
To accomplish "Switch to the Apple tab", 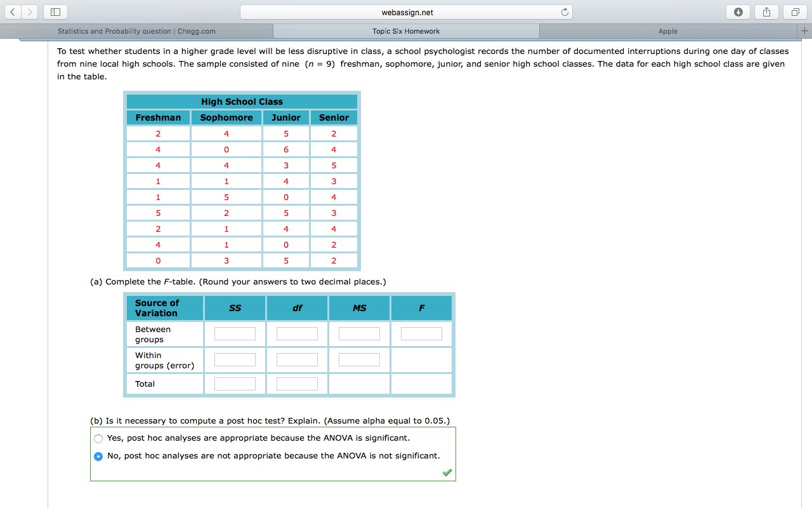I will click(x=668, y=31).
